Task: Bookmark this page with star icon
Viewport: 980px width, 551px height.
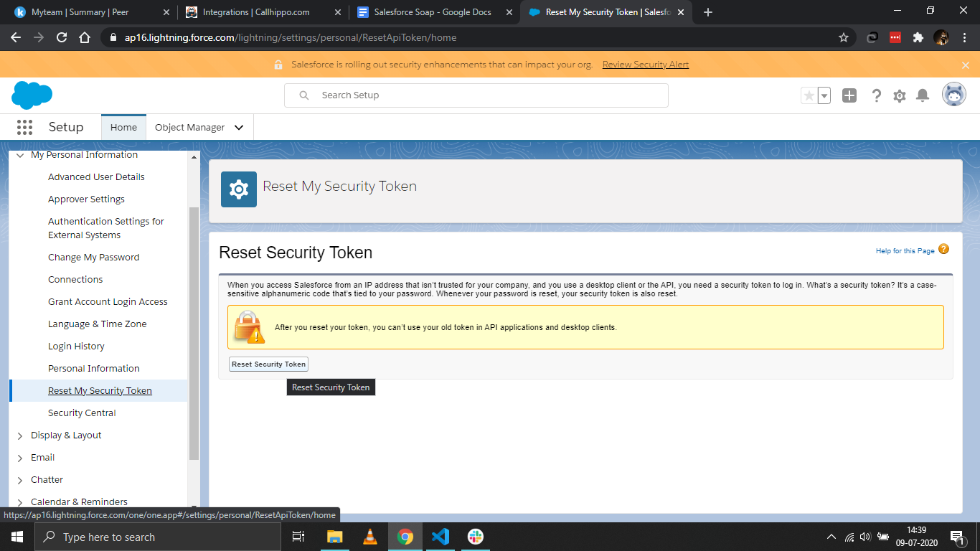Action: pos(844,37)
